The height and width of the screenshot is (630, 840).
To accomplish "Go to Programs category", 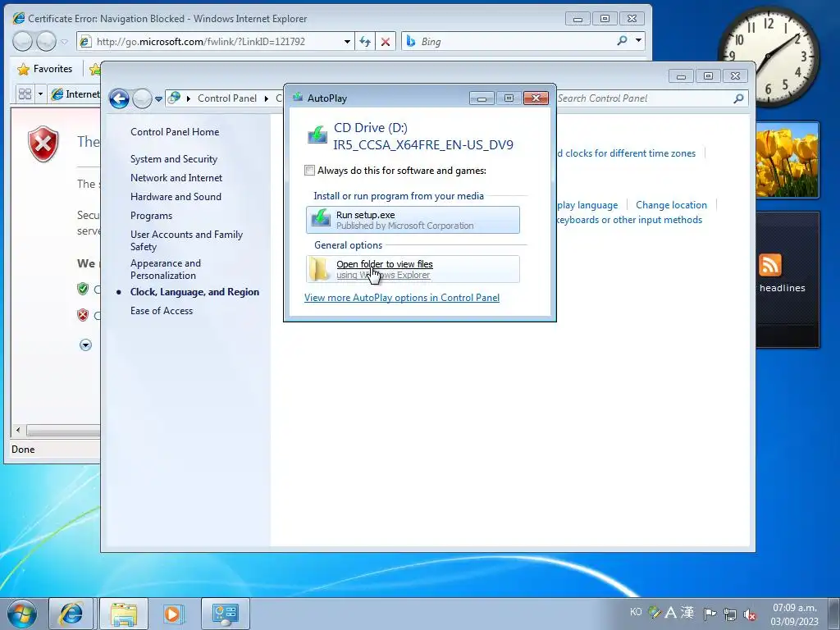I will [151, 216].
